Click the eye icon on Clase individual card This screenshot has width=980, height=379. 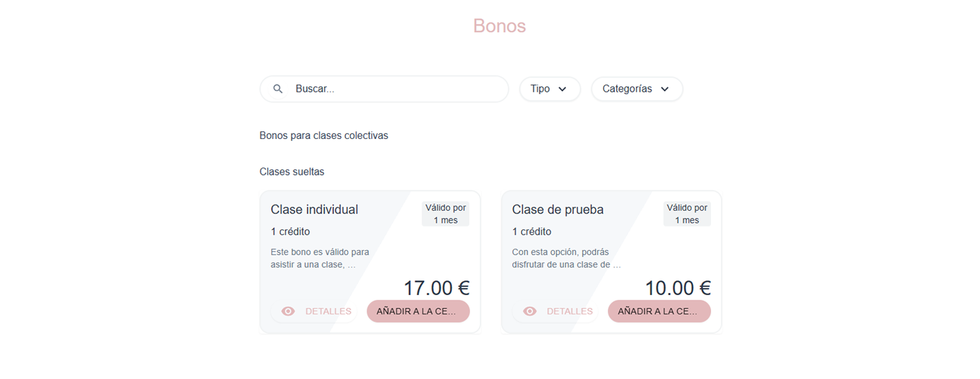coord(288,311)
